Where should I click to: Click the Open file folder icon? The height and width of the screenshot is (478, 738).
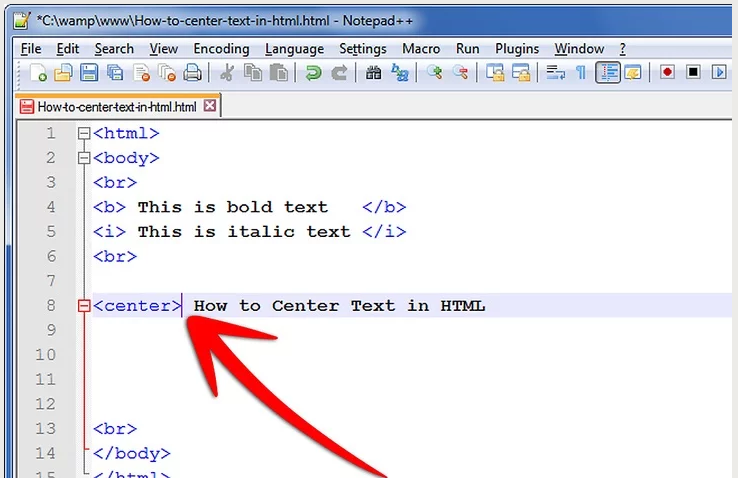(x=63, y=73)
